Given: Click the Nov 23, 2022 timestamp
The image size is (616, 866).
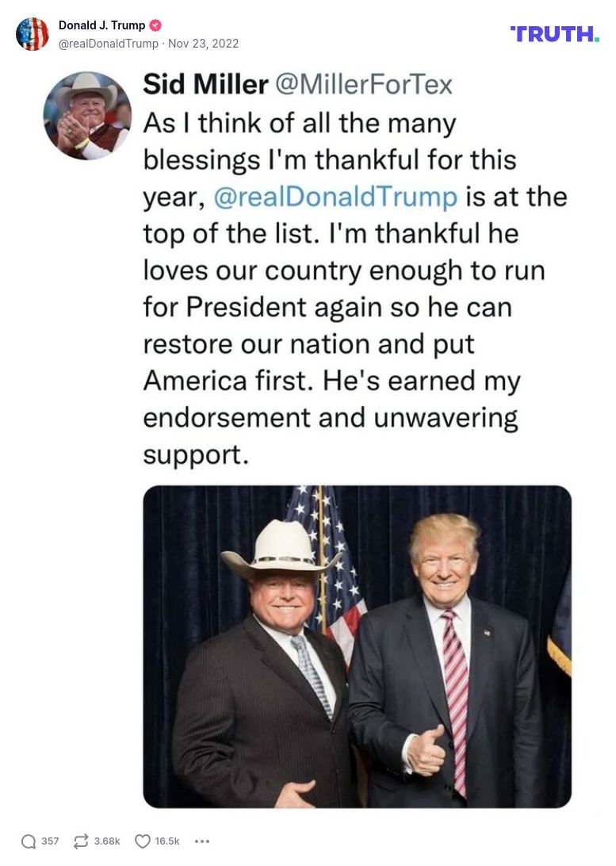Looking at the screenshot, I should 203,44.
